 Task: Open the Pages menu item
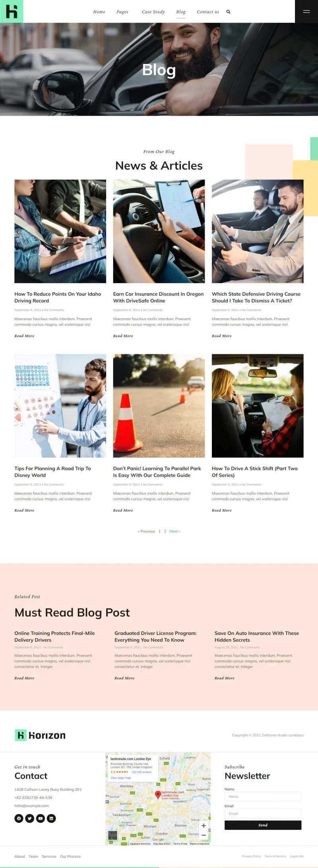[122, 12]
